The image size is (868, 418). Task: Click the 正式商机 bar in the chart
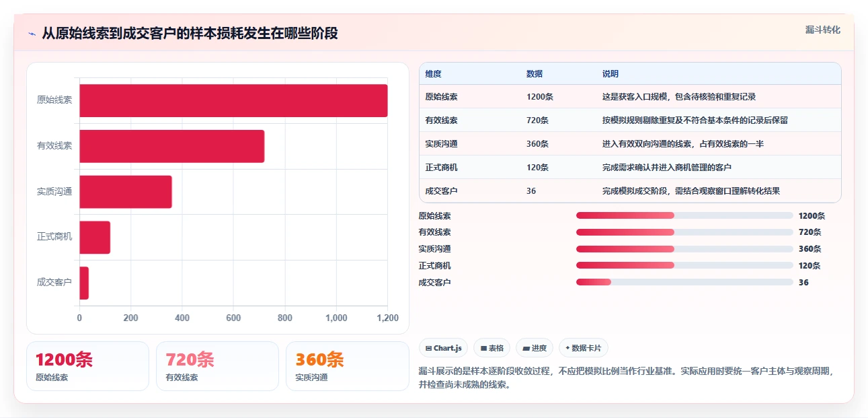[95, 237]
